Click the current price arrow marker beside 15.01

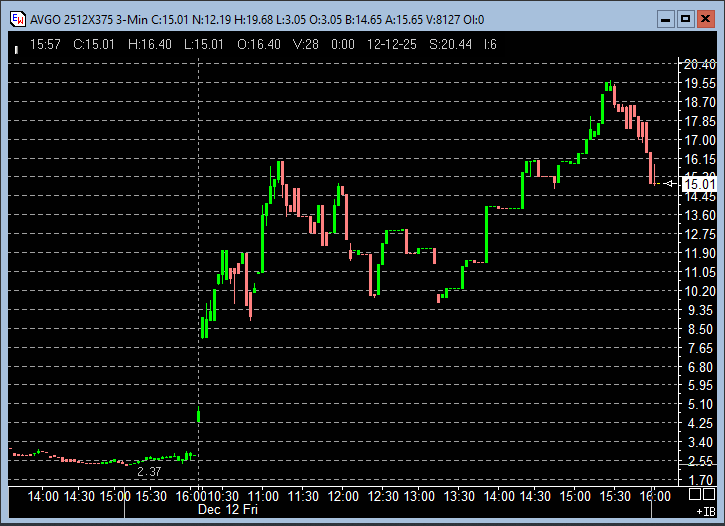point(672,183)
